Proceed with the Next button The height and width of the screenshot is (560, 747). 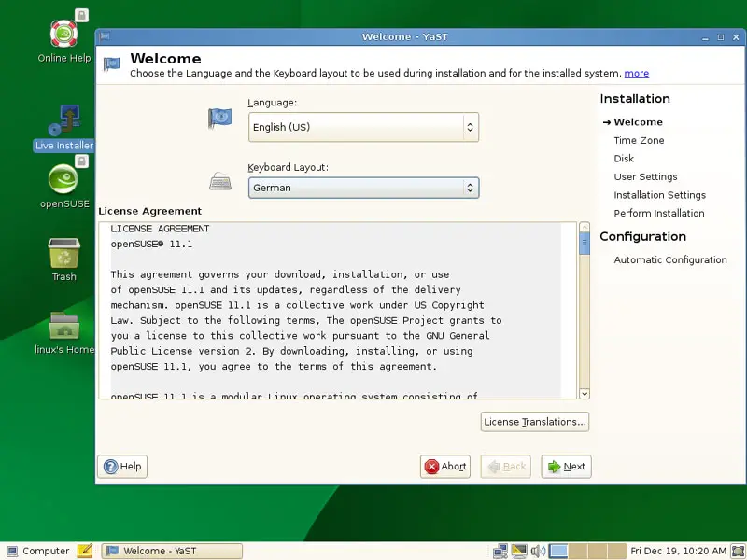pyautogui.click(x=566, y=466)
